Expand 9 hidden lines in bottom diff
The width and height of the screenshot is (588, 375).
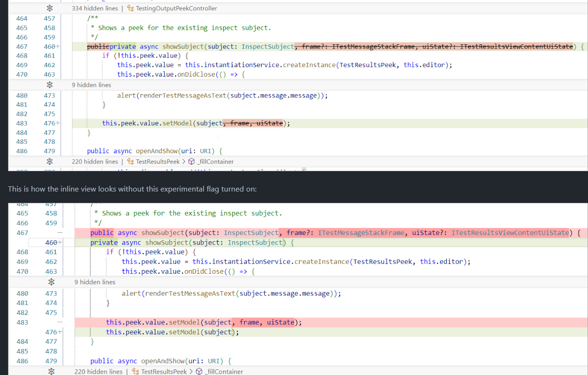pos(51,282)
